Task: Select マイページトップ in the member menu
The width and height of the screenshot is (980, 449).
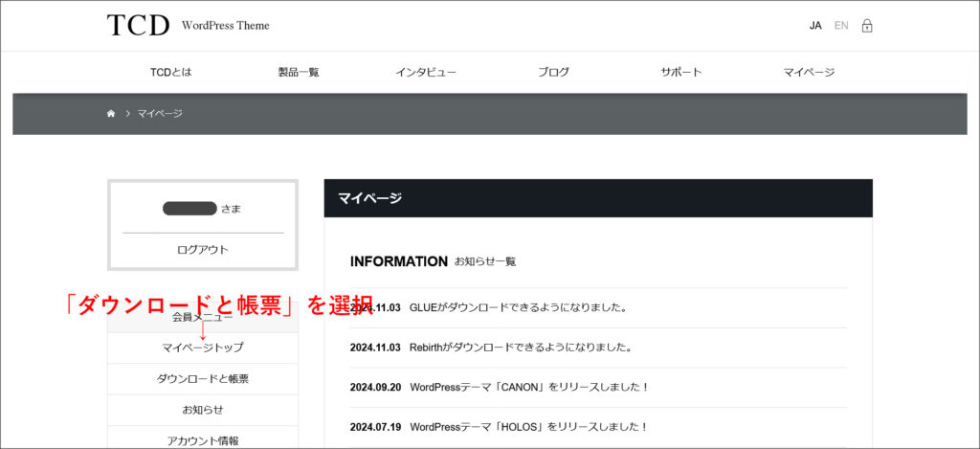Action: click(203, 348)
